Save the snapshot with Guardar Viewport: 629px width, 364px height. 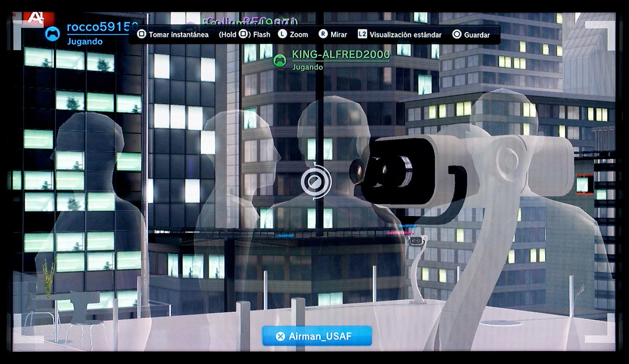477,35
